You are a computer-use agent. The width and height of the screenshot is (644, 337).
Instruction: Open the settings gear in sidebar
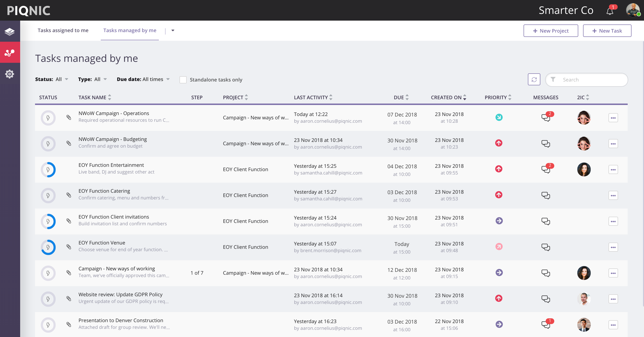click(x=10, y=74)
